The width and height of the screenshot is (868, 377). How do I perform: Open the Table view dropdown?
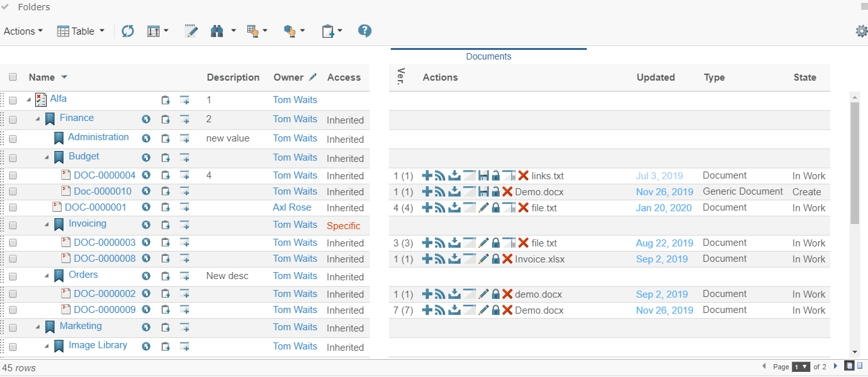[81, 31]
